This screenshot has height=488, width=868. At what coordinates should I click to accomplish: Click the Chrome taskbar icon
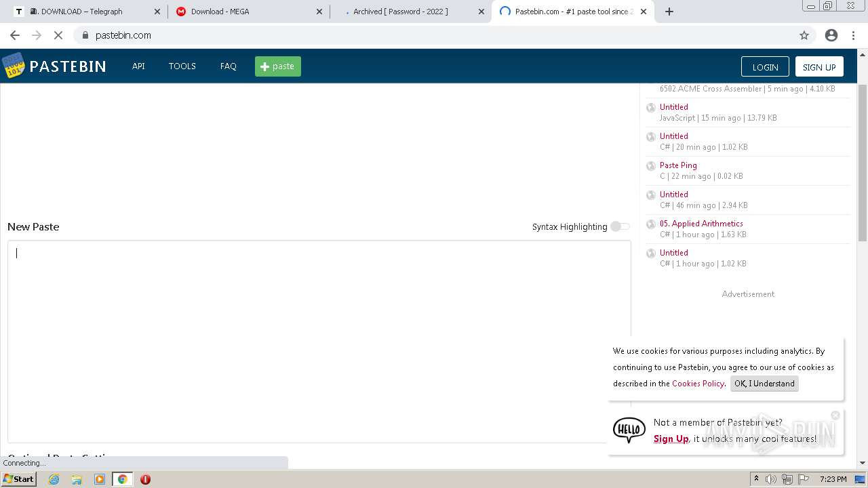coord(123,479)
